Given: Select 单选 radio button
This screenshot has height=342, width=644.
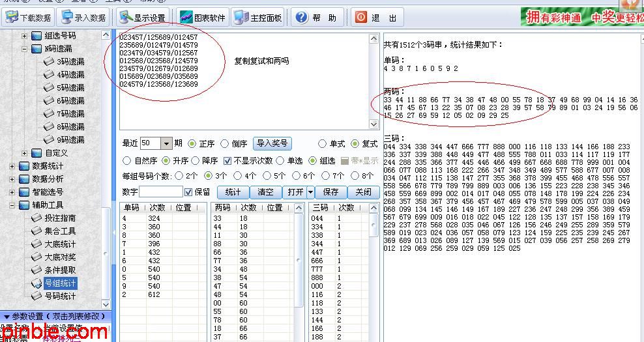Looking at the screenshot, I should (280, 160).
